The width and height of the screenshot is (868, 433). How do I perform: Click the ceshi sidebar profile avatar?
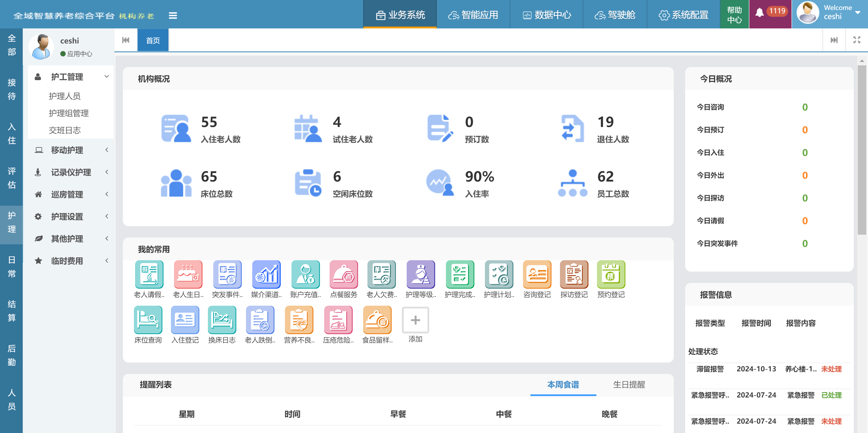pos(41,47)
